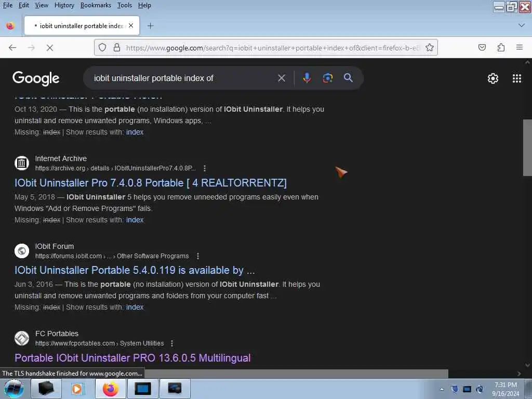
Task: Click index link under Oct 13, 2020 result
Action: pyautogui.click(x=135, y=132)
